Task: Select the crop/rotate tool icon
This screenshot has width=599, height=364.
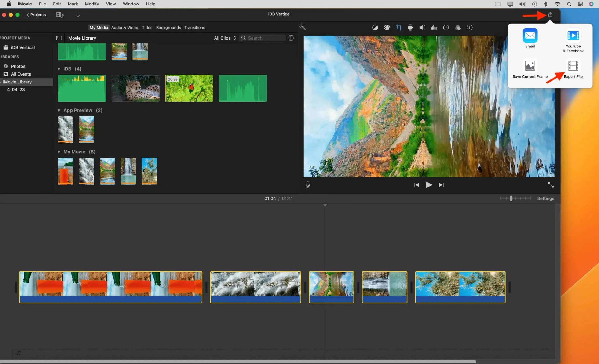Action: 398,27
